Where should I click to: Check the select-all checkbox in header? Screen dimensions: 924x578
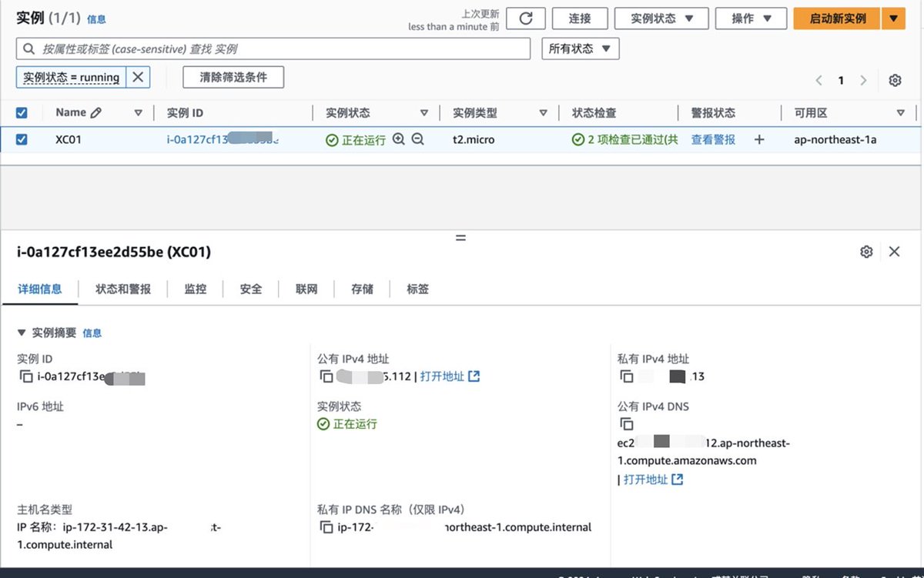click(x=20, y=112)
